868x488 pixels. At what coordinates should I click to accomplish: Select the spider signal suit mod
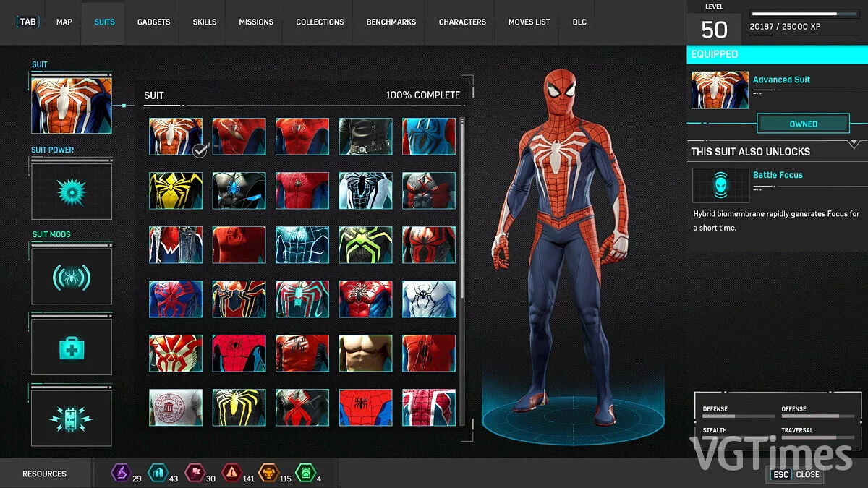pyautogui.click(x=72, y=276)
